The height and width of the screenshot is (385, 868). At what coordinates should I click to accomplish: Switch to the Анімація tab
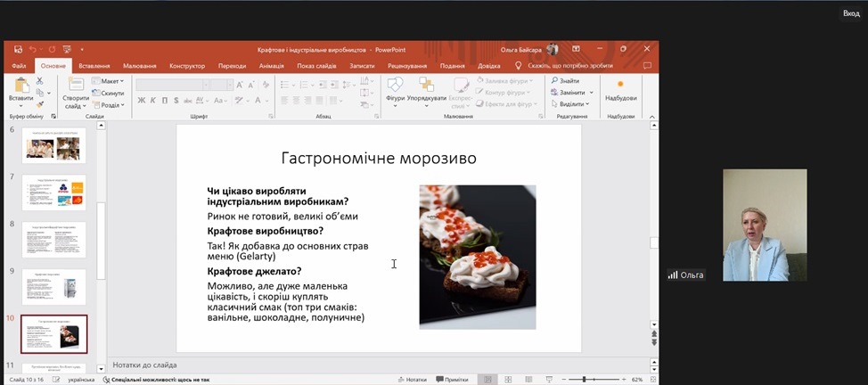(x=272, y=65)
